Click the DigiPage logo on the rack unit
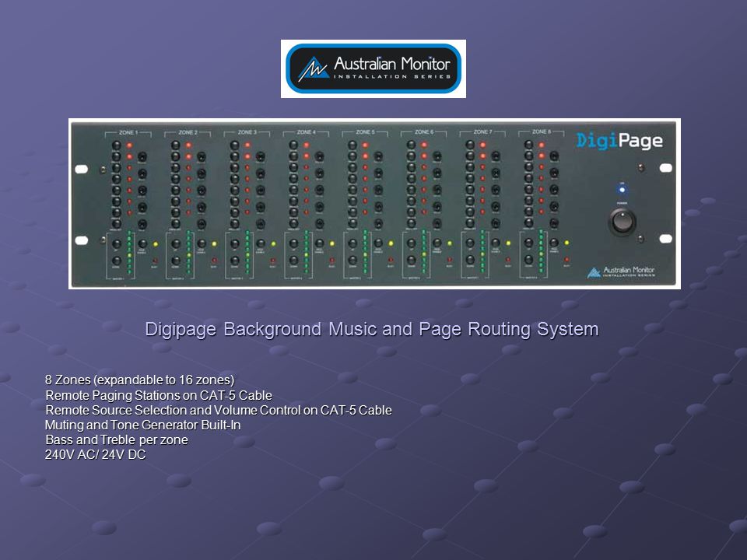 (x=619, y=141)
